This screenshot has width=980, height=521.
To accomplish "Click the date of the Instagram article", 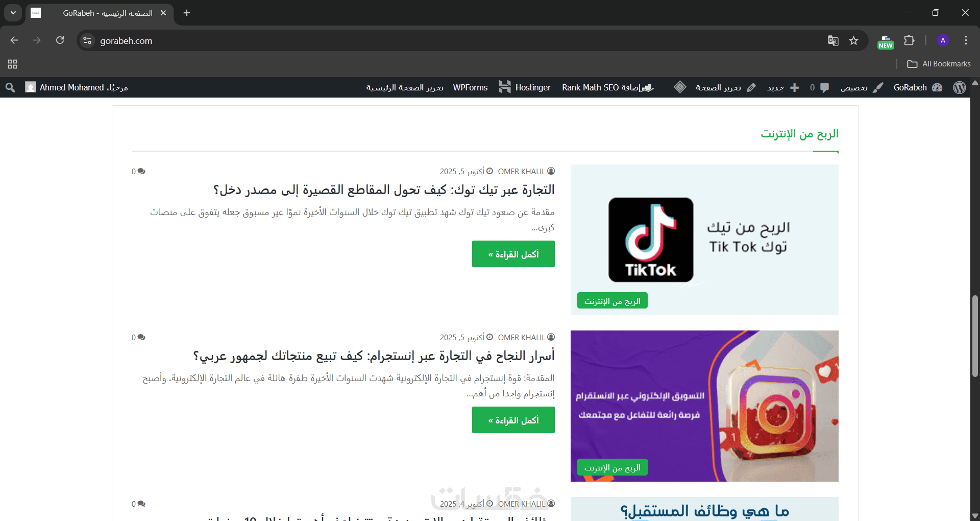I will tap(467, 338).
